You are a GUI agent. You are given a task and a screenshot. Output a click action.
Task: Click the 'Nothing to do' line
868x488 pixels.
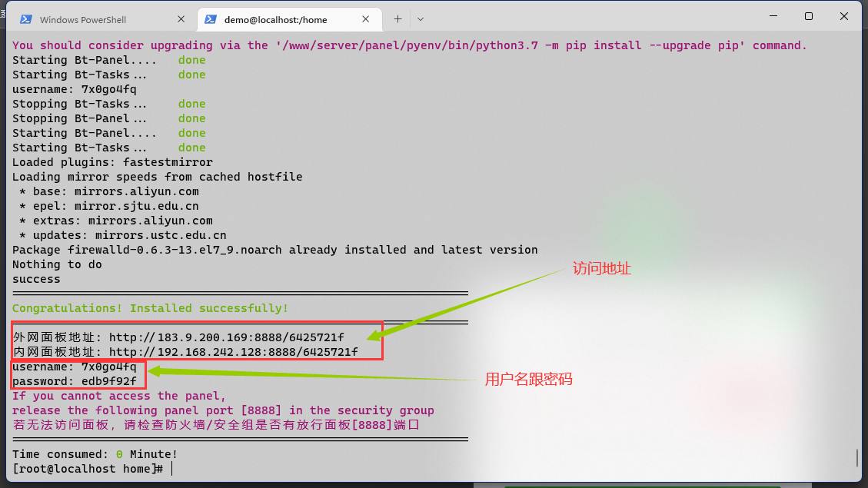click(x=57, y=264)
